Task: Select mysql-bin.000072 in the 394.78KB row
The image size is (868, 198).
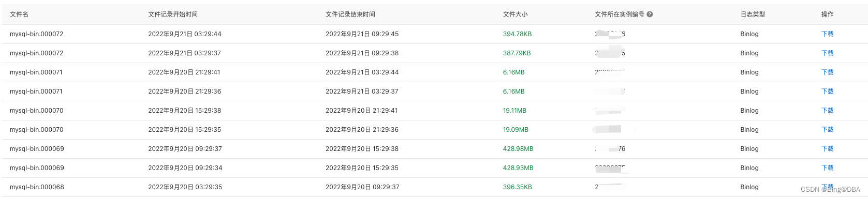Action: point(36,34)
